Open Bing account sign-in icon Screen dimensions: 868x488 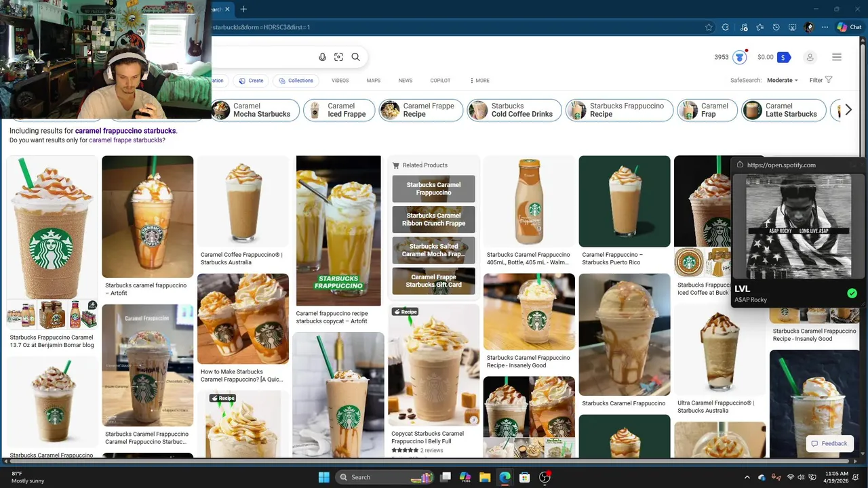pyautogui.click(x=810, y=57)
